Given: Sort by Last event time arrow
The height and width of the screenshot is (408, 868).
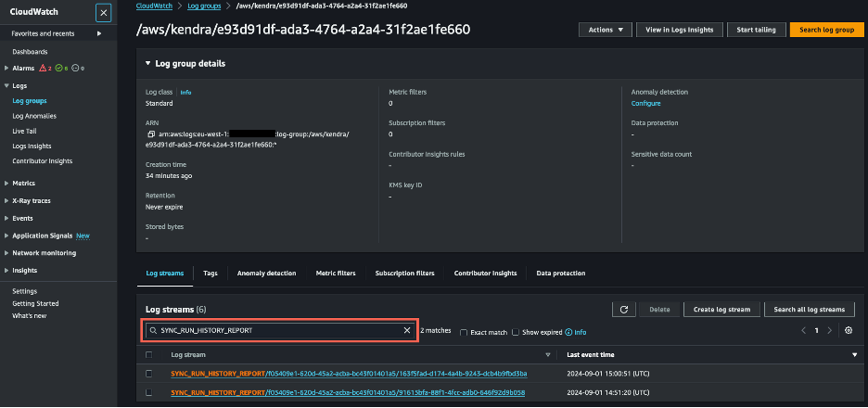Looking at the screenshot, I should click(x=855, y=355).
